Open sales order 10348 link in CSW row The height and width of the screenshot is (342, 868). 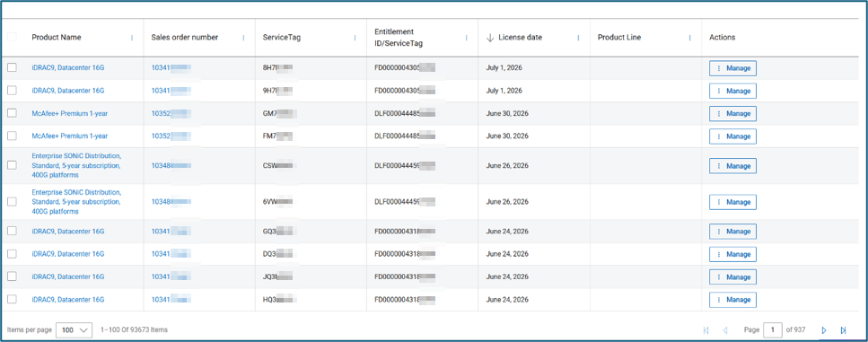(171, 165)
